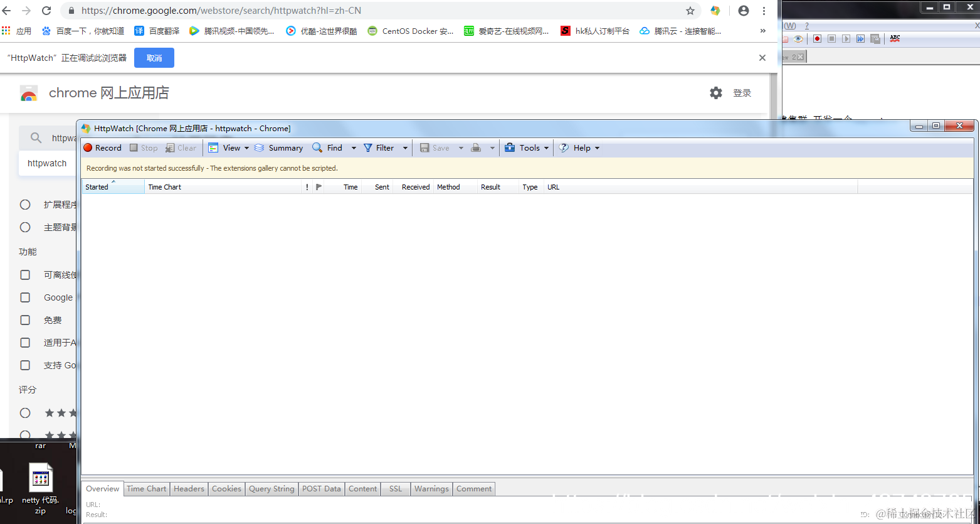Click Notepad++ play macro icon
The width and height of the screenshot is (980, 524).
846,38
